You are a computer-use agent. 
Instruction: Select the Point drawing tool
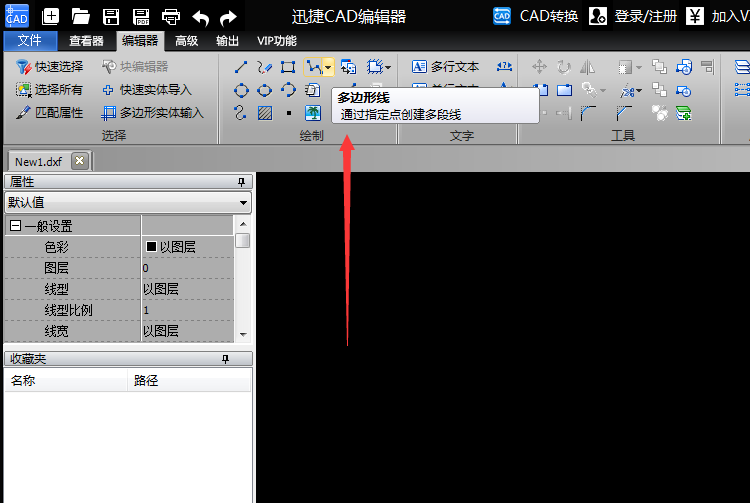(x=288, y=113)
